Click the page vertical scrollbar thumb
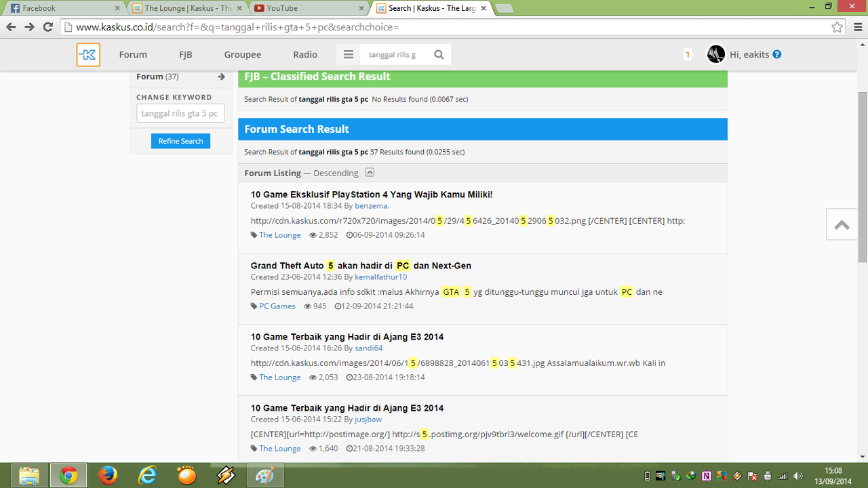Screen dimensions: 868x488 [863, 176]
